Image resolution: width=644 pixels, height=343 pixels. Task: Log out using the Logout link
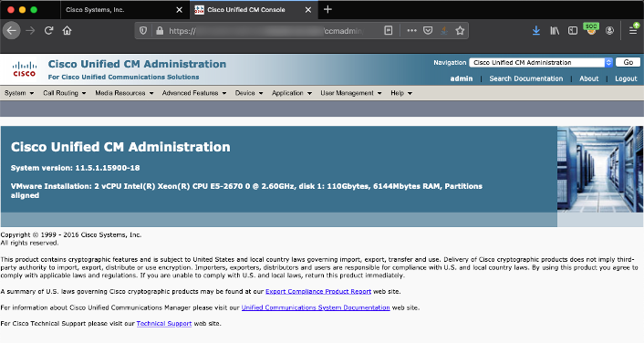pos(626,78)
